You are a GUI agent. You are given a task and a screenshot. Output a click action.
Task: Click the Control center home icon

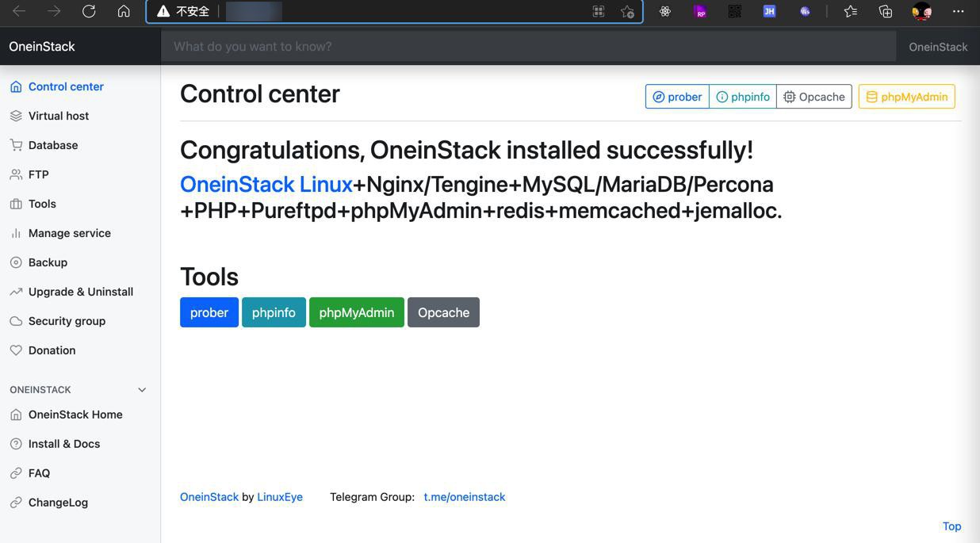(16, 86)
